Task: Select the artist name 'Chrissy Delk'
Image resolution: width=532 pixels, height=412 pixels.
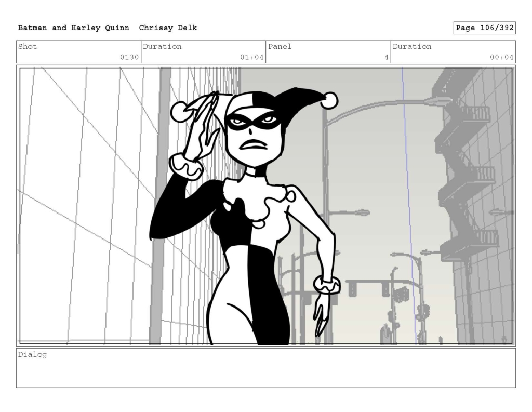Action: click(x=168, y=28)
